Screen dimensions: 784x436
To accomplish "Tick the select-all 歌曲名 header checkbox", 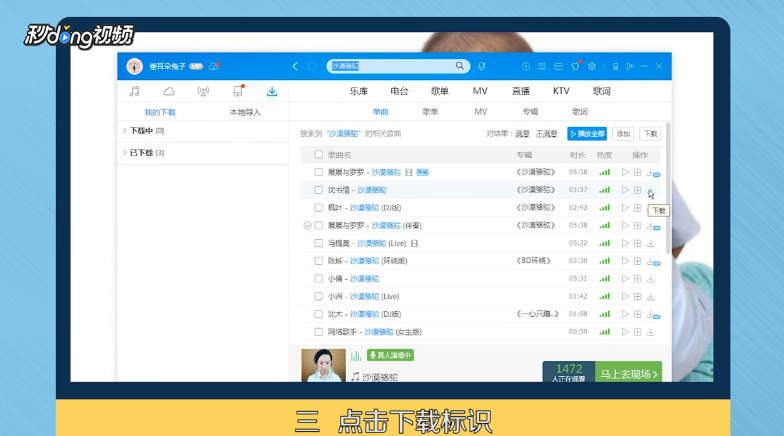I will (x=318, y=154).
